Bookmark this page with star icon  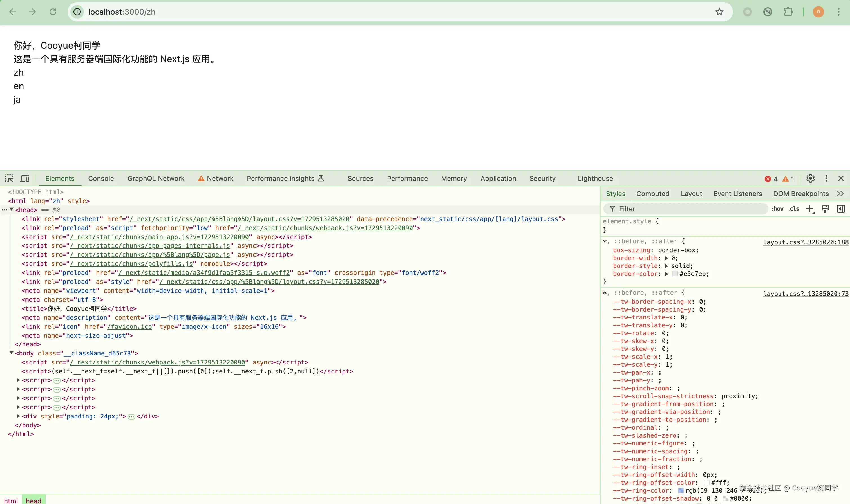(x=719, y=12)
